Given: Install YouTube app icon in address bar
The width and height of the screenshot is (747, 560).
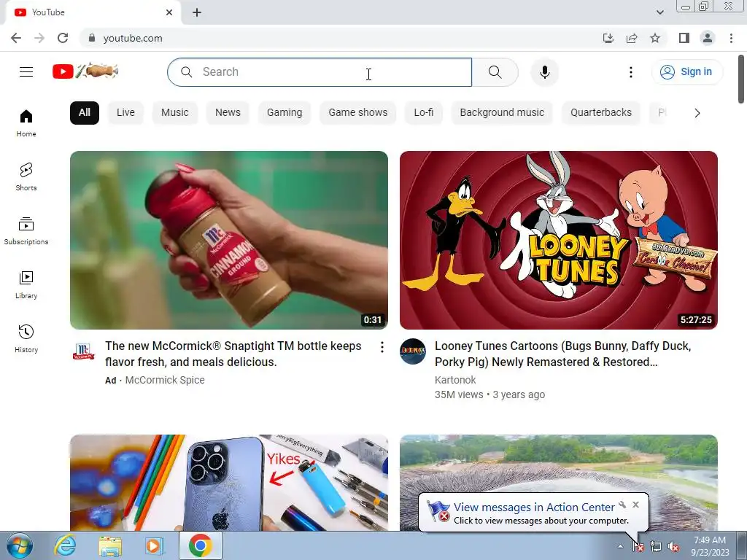Looking at the screenshot, I should point(608,38).
